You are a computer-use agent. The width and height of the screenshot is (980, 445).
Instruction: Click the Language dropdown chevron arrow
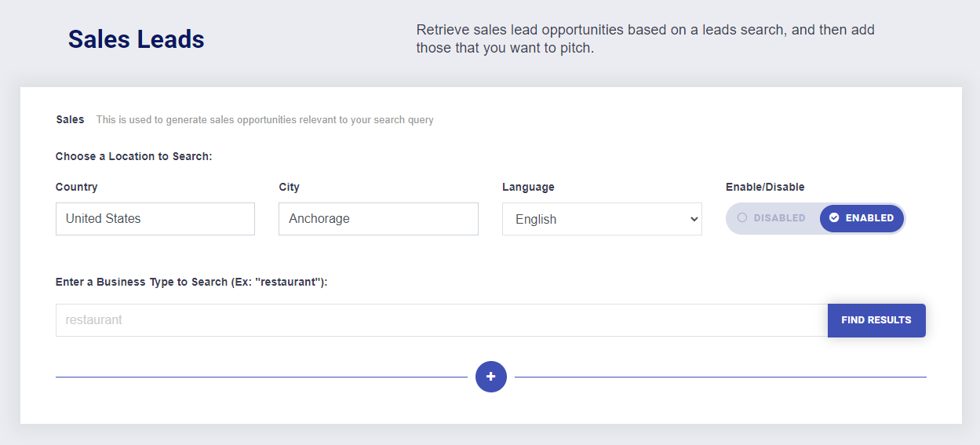click(x=693, y=219)
